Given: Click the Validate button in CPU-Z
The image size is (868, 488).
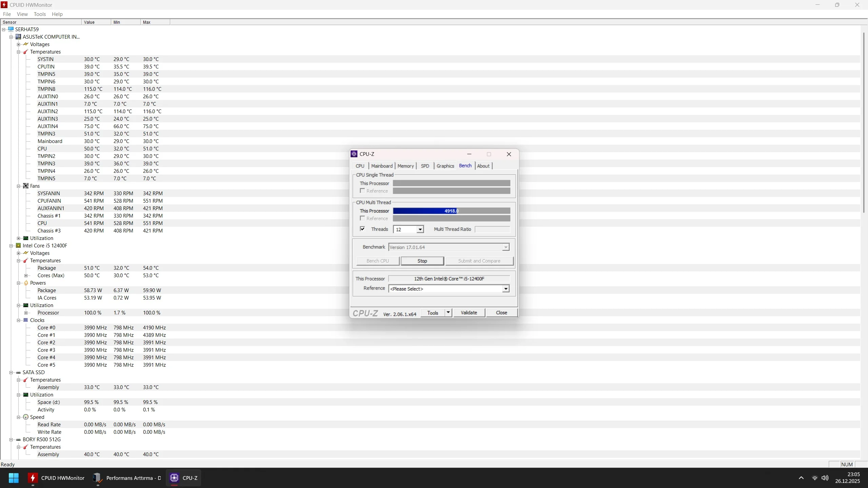Looking at the screenshot, I should click(x=469, y=312).
